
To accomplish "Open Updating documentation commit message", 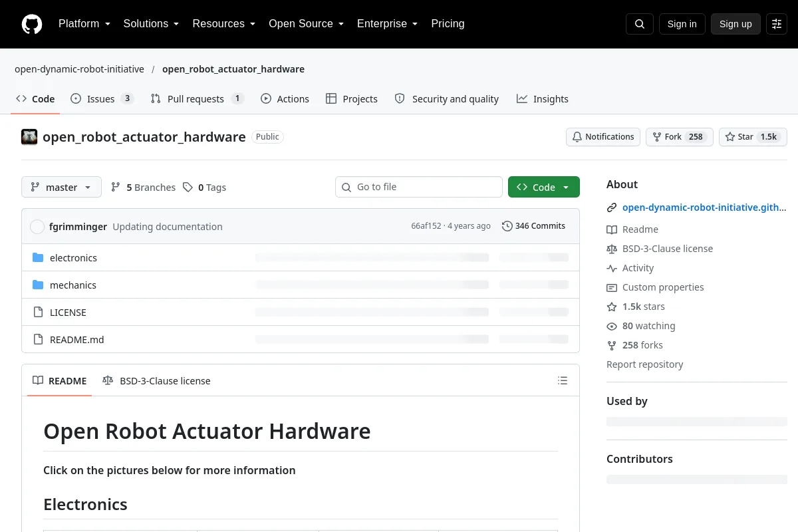I will (x=168, y=227).
